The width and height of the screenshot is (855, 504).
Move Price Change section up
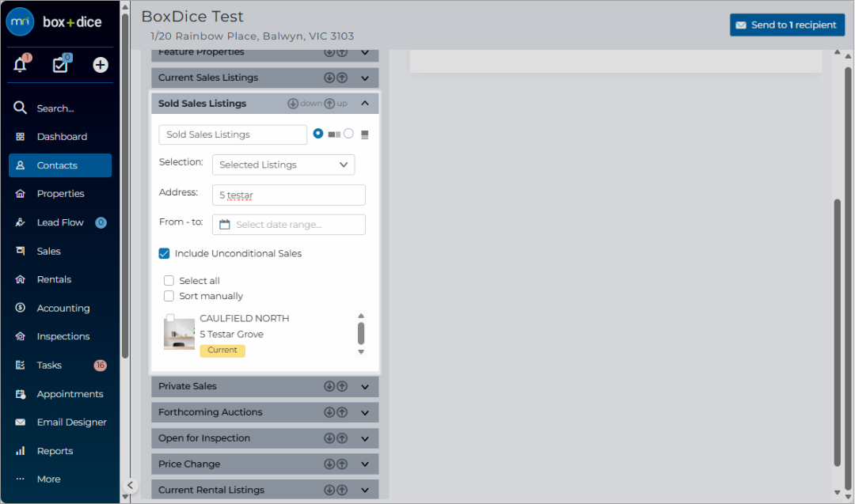(343, 464)
